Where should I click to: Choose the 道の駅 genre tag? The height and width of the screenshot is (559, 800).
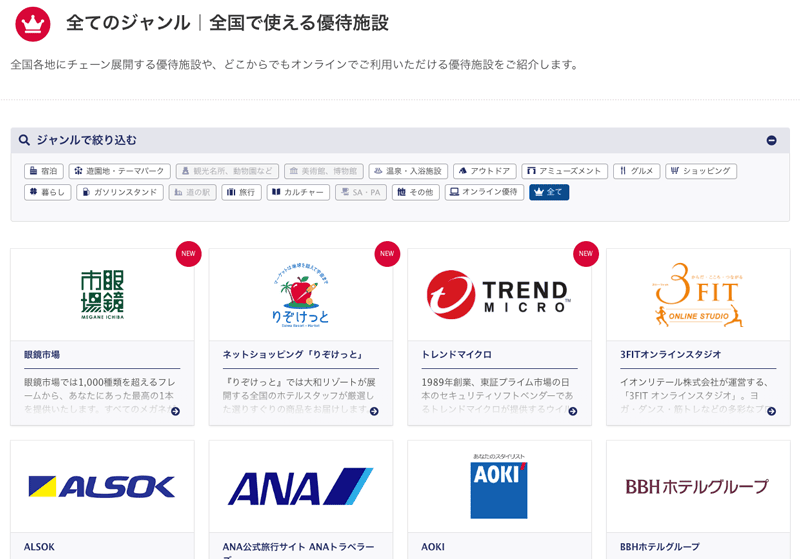[x=192, y=192]
